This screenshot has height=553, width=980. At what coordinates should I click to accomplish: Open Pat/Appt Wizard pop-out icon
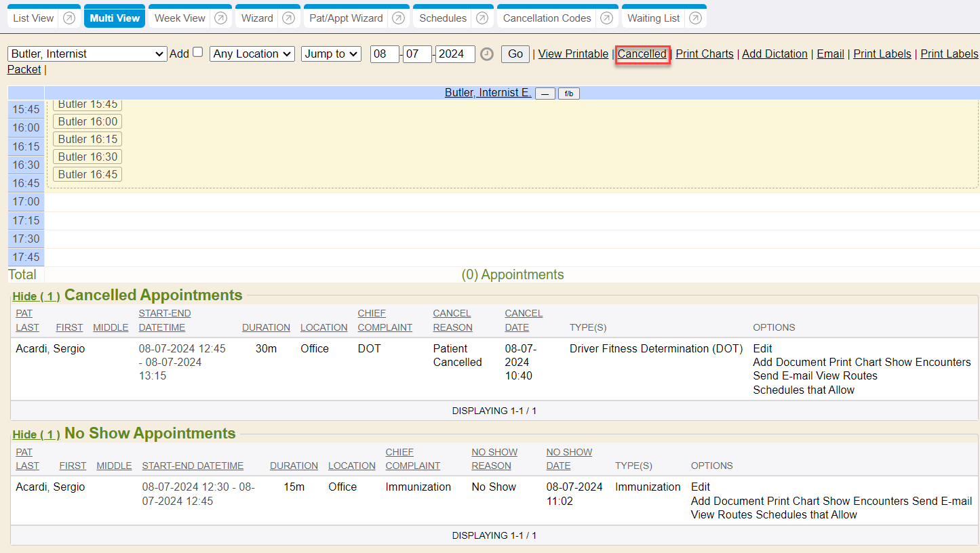click(x=398, y=18)
